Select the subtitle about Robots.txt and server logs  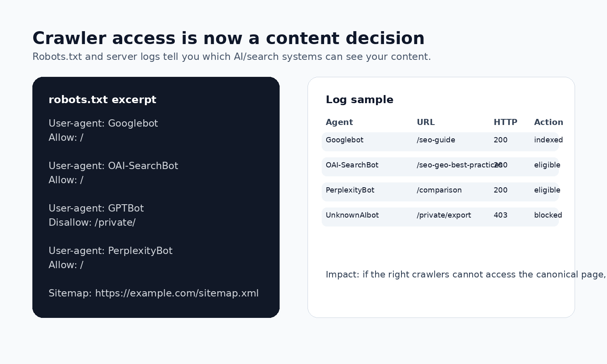[231, 57]
